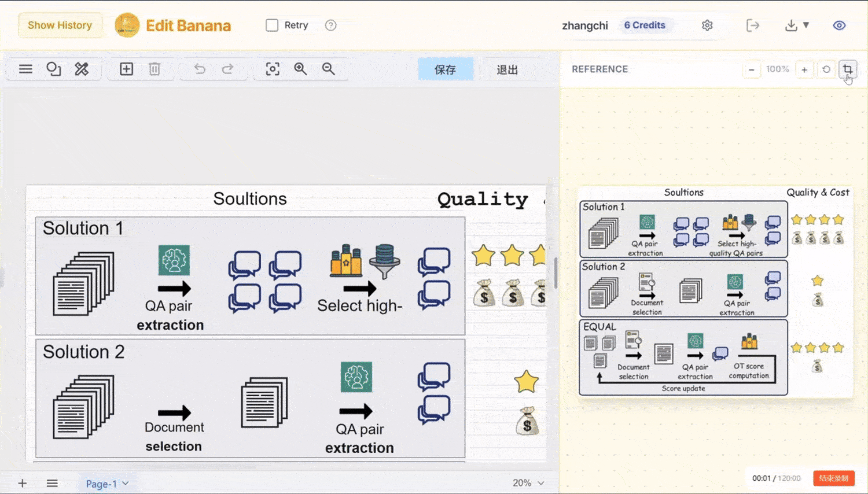Toggle the preview eye icon top right
Screen dimensions: 868x494
point(839,25)
